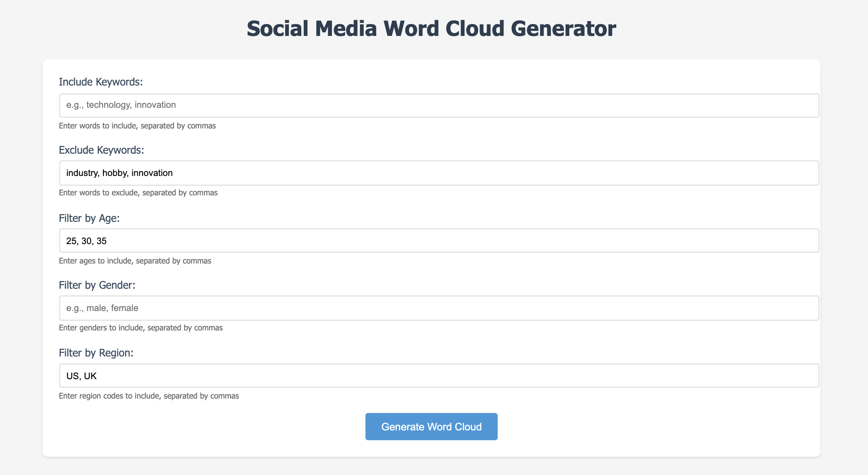This screenshot has height=475, width=868.
Task: Click the "Exclude Keywords:" label
Action: click(x=101, y=150)
